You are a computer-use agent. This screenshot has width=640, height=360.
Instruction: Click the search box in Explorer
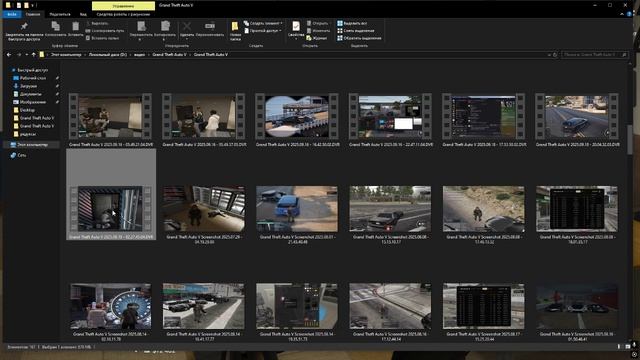pos(594,54)
